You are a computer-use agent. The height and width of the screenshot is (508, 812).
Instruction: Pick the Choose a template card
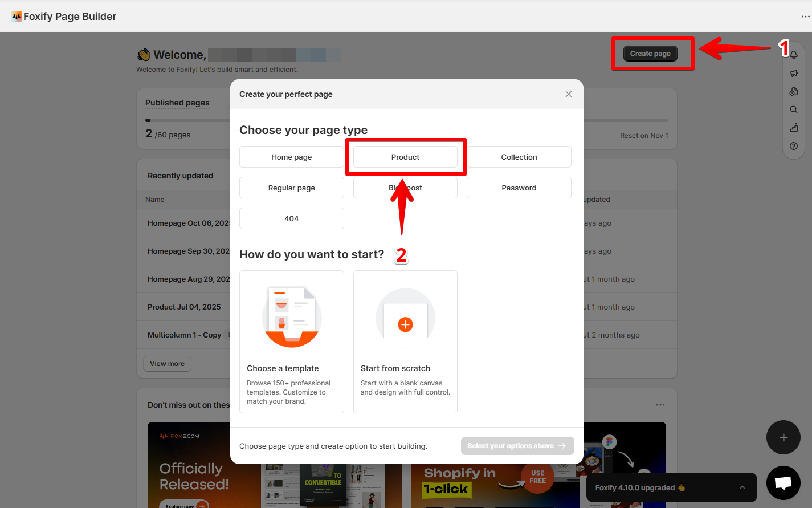292,342
